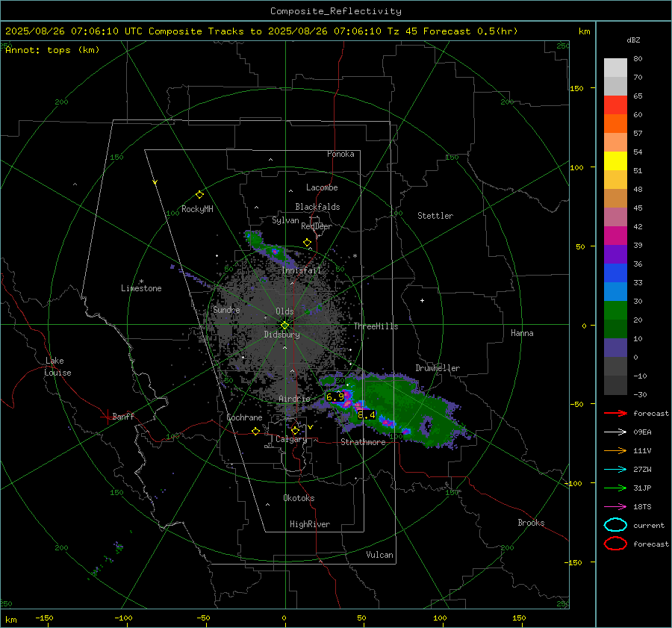Image resolution: width=672 pixels, height=628 pixels.
Task: Click the Brooks city label
Action: 531,523
